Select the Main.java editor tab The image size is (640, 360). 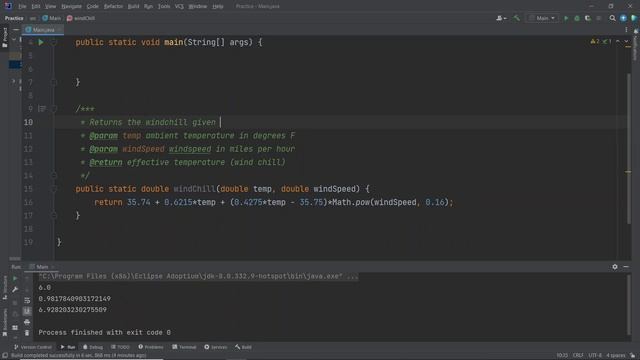tap(42, 30)
